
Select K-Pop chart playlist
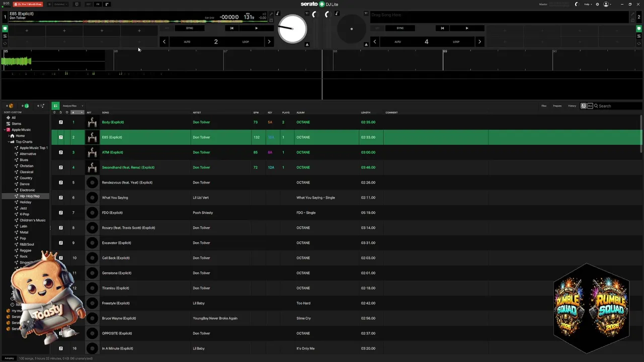(24, 214)
